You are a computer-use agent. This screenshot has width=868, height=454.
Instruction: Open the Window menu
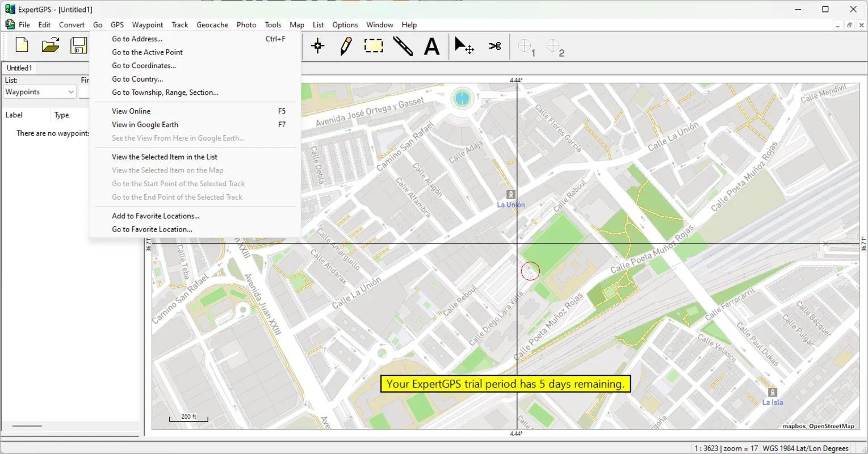[380, 25]
